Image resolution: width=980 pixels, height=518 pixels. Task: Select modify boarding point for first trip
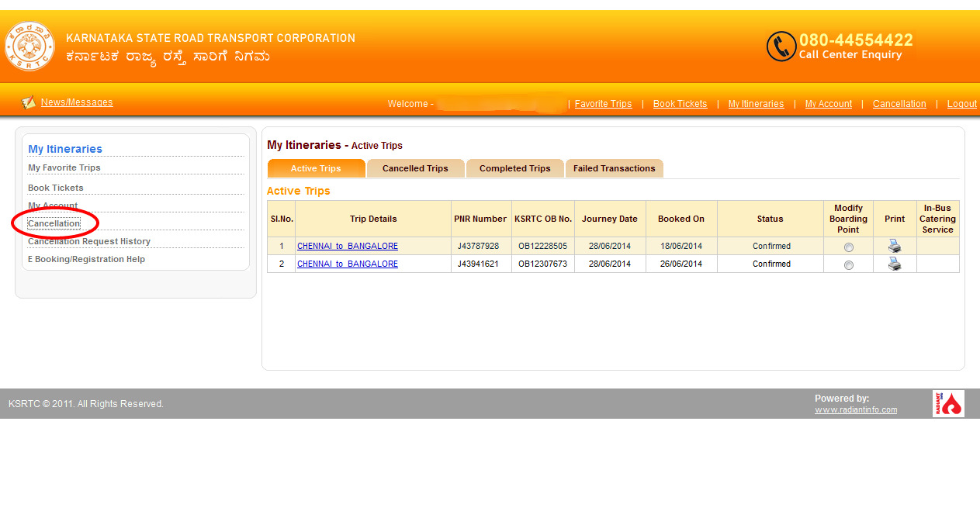(848, 246)
